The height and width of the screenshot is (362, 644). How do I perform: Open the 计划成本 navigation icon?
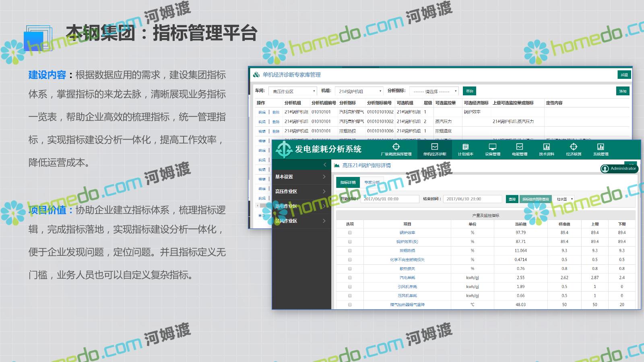point(466,146)
